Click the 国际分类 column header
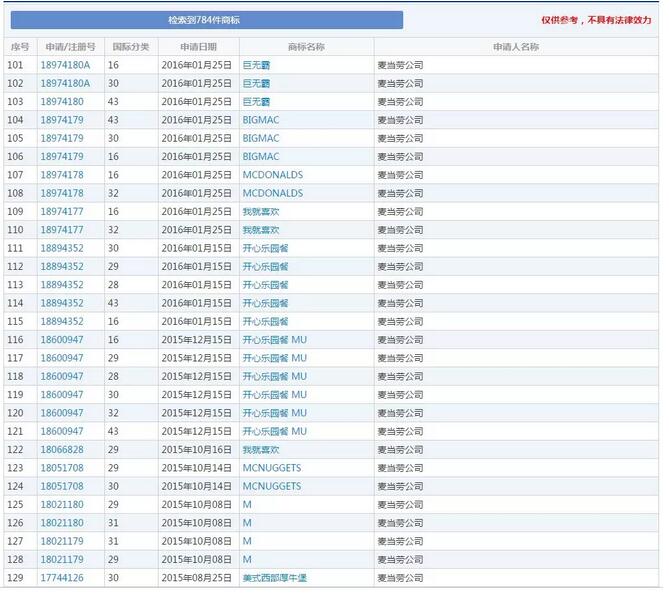 pyautogui.click(x=131, y=47)
